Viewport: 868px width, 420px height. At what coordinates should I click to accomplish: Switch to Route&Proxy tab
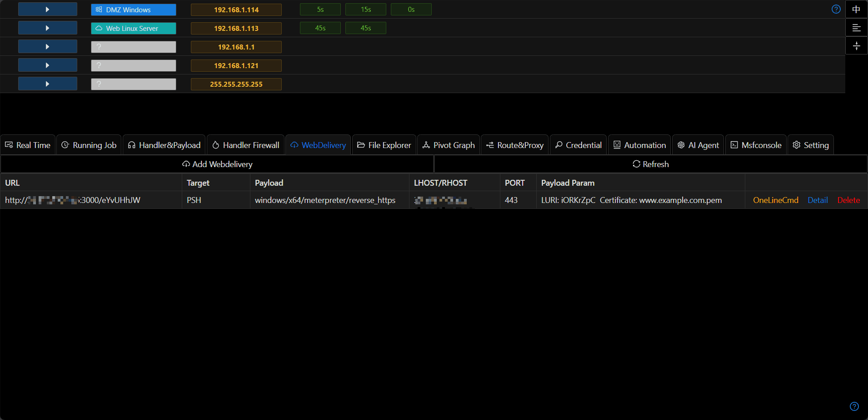click(x=515, y=145)
